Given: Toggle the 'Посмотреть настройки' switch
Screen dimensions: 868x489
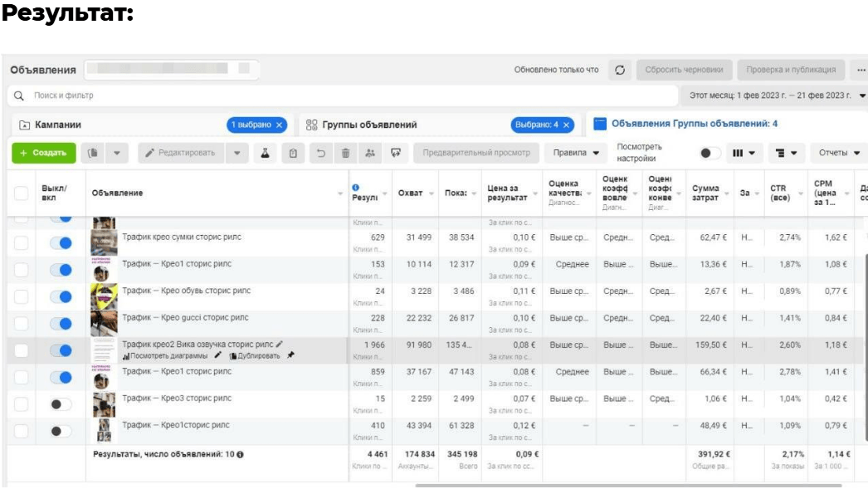Looking at the screenshot, I should (710, 153).
